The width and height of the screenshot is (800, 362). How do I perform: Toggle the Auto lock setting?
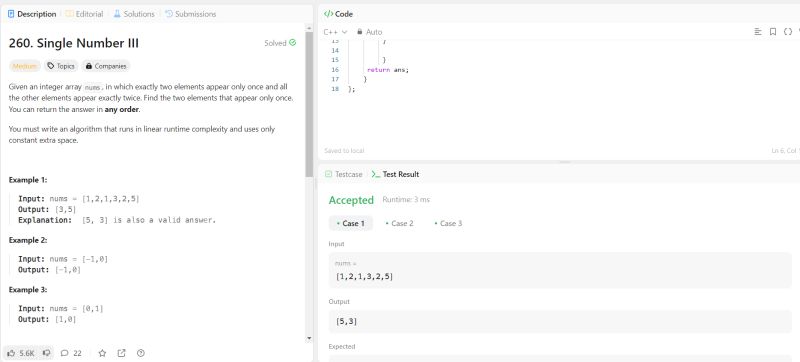tap(369, 32)
